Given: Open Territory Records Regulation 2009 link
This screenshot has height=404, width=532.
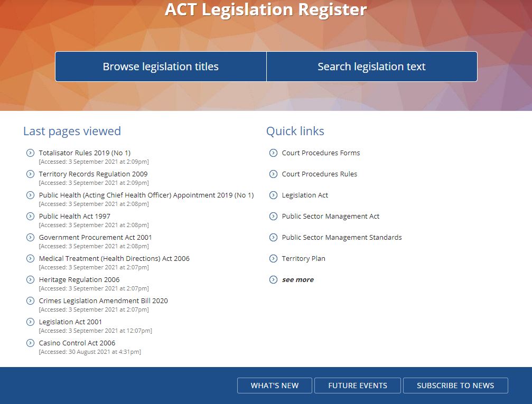Looking at the screenshot, I should 93,174.
